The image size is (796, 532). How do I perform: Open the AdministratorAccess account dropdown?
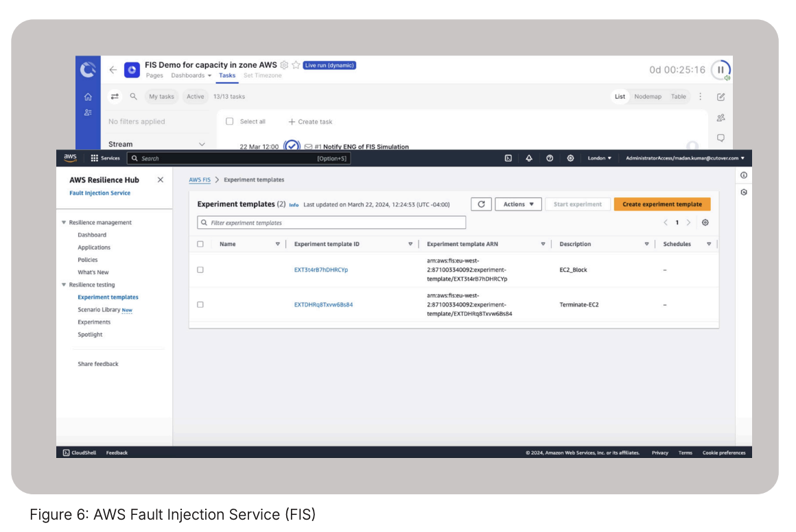pos(685,158)
